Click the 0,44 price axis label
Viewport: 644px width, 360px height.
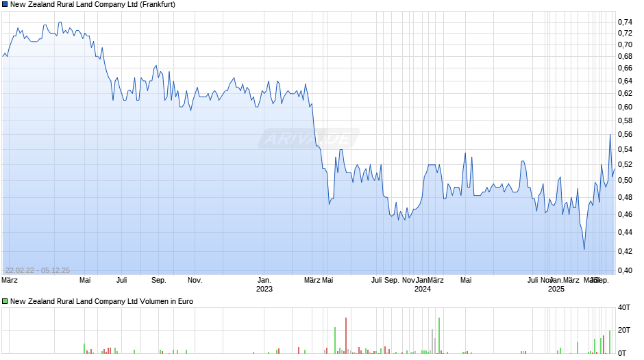pyautogui.click(x=625, y=232)
